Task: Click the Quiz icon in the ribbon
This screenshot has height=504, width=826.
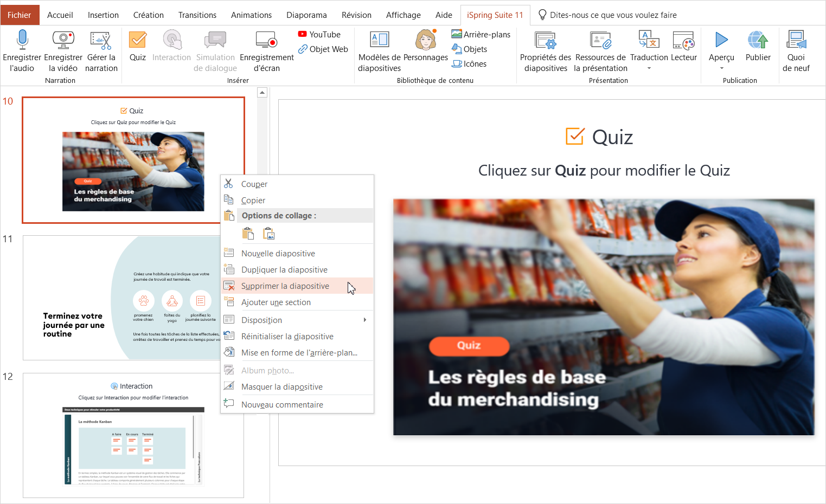Action: pyautogui.click(x=138, y=41)
